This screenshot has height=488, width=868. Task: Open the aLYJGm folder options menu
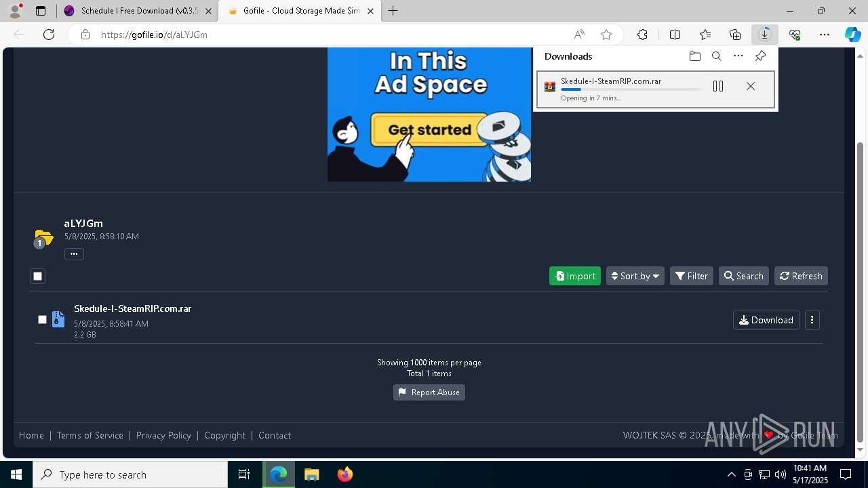point(74,254)
